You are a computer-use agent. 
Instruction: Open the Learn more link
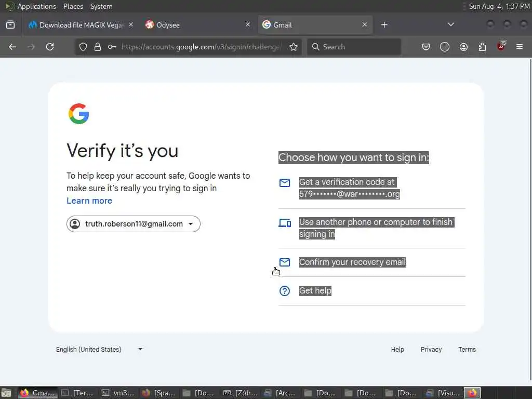coord(89,201)
